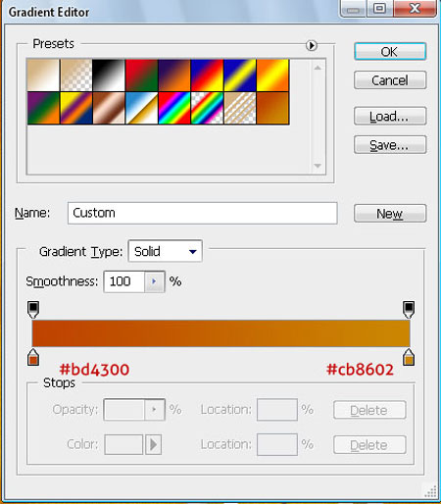Select the chrome gradient preset
This screenshot has width=441, height=504.
[142, 108]
